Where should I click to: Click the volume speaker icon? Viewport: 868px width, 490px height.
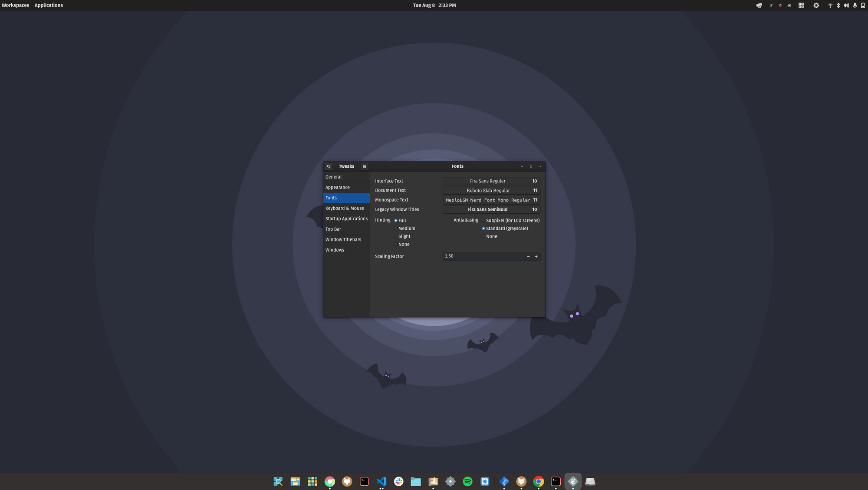click(x=846, y=5)
